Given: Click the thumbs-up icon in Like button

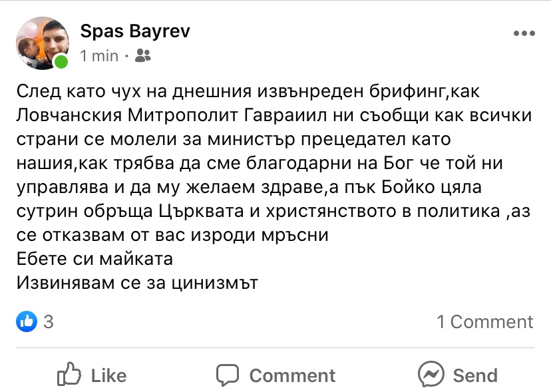Looking at the screenshot, I should pyautogui.click(x=69, y=374).
